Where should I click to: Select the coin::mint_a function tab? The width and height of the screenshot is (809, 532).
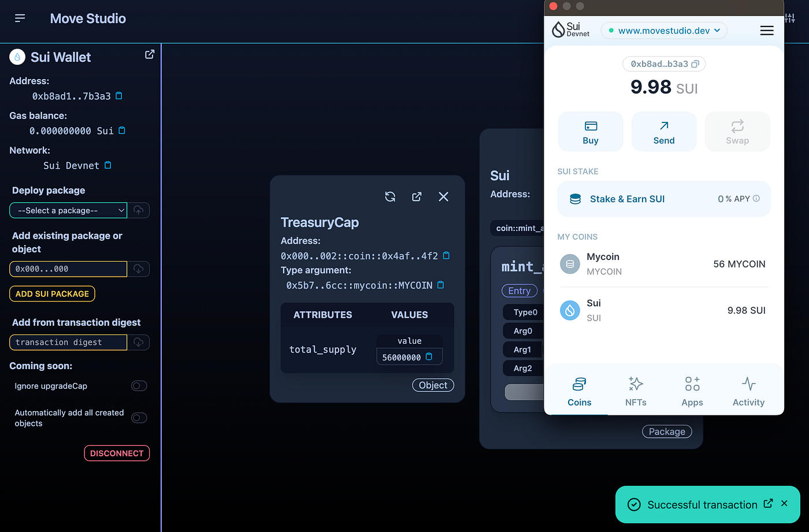(x=517, y=228)
